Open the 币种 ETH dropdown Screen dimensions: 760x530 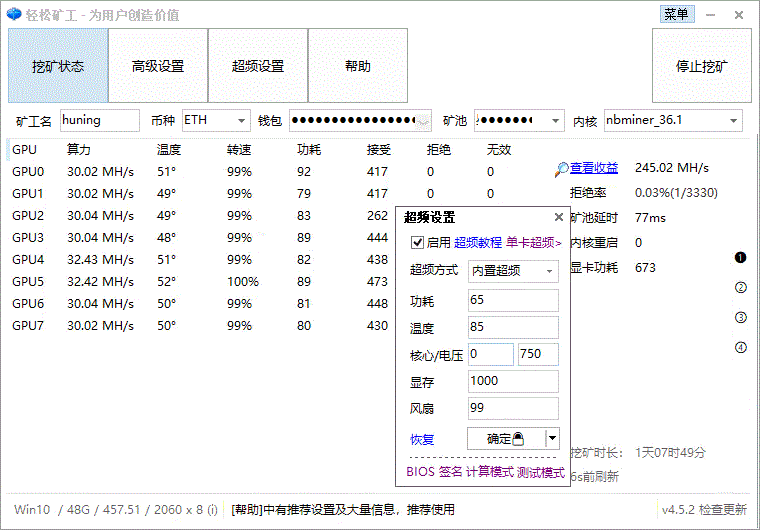(x=241, y=121)
